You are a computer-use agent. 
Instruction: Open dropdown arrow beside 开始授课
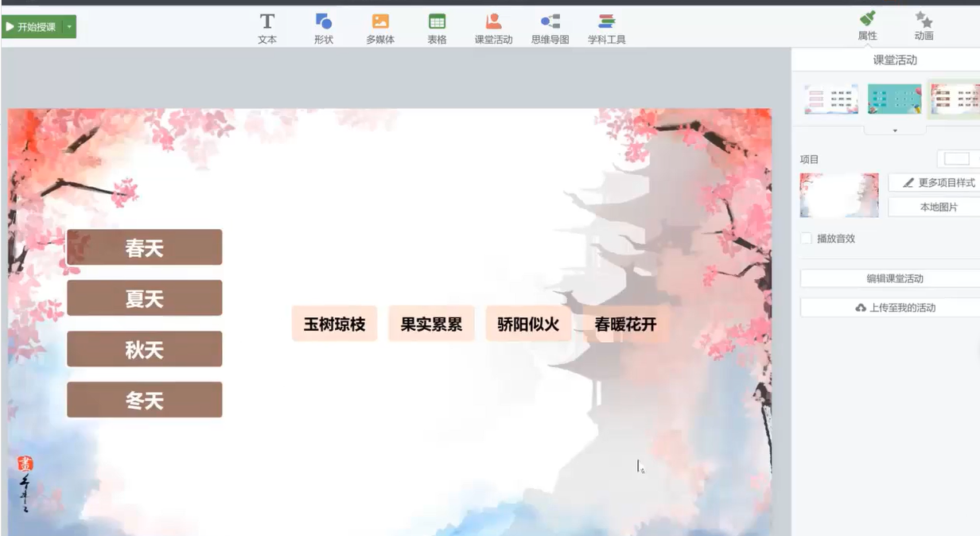point(69,27)
